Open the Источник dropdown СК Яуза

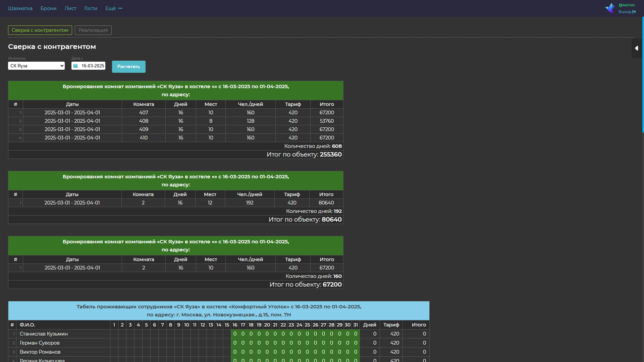pyautogui.click(x=36, y=66)
